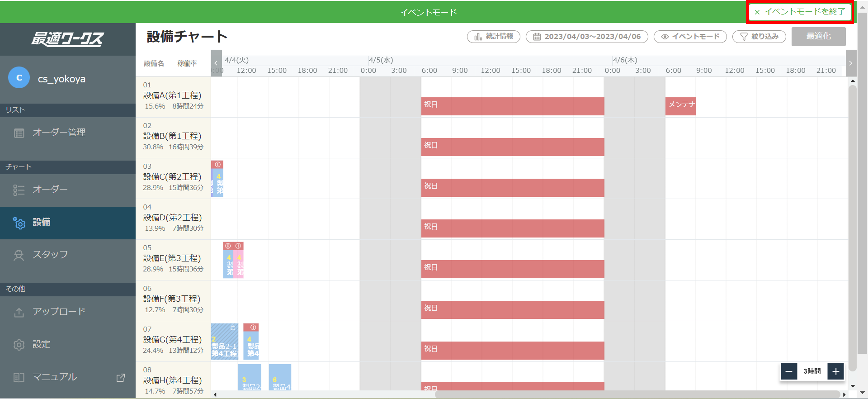Select the メンテナ event on 設備A

[x=680, y=106]
